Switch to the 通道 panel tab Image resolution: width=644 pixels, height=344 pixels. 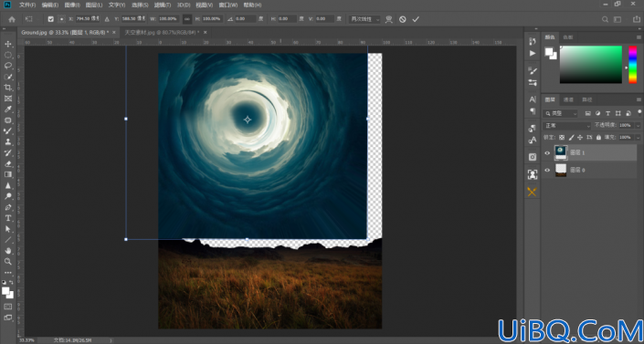[568, 99]
